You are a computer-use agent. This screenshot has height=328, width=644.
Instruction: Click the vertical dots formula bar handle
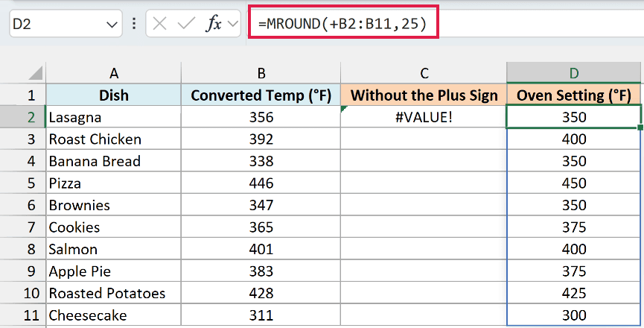pyautogui.click(x=134, y=24)
